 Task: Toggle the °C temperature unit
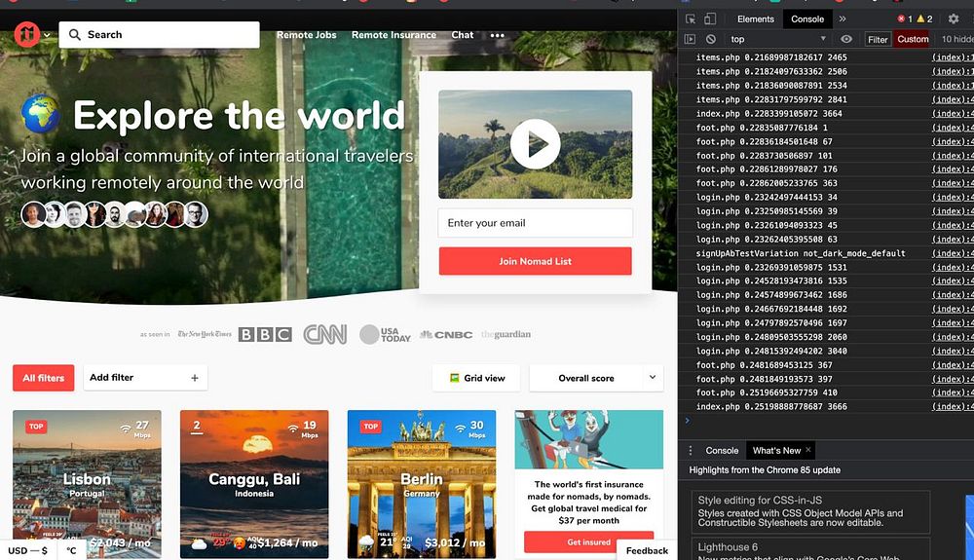coord(71,550)
